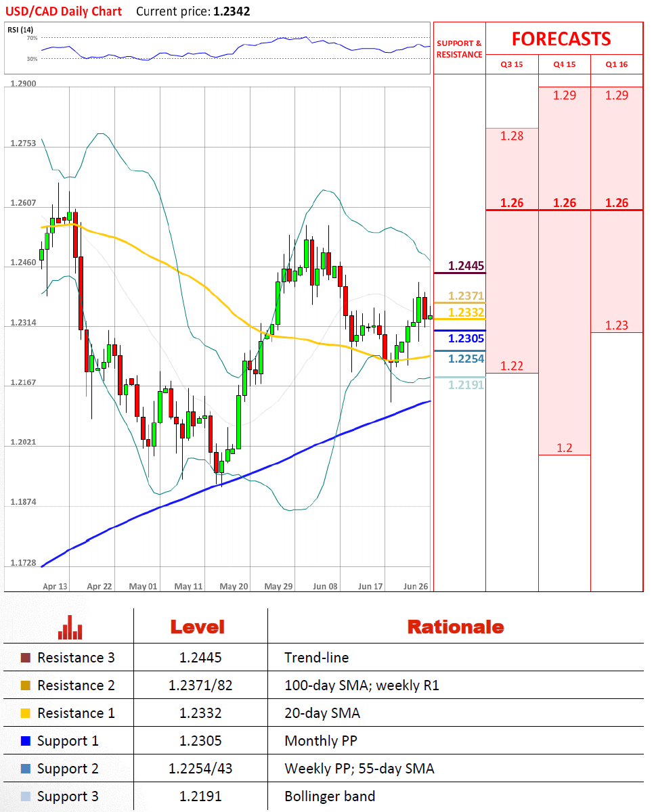
Task: Click the Resistance 2 tan legend square
Action: click(x=26, y=685)
